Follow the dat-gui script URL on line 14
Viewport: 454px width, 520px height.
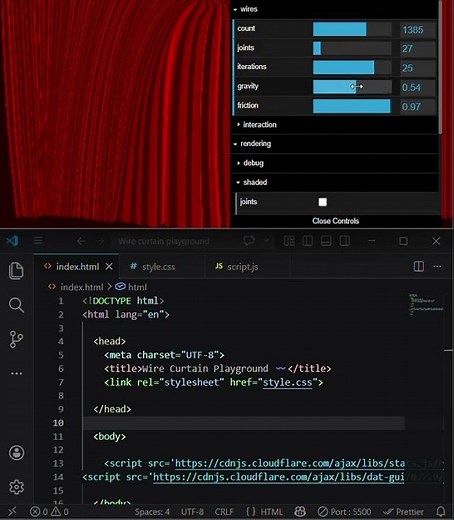pos(279,477)
